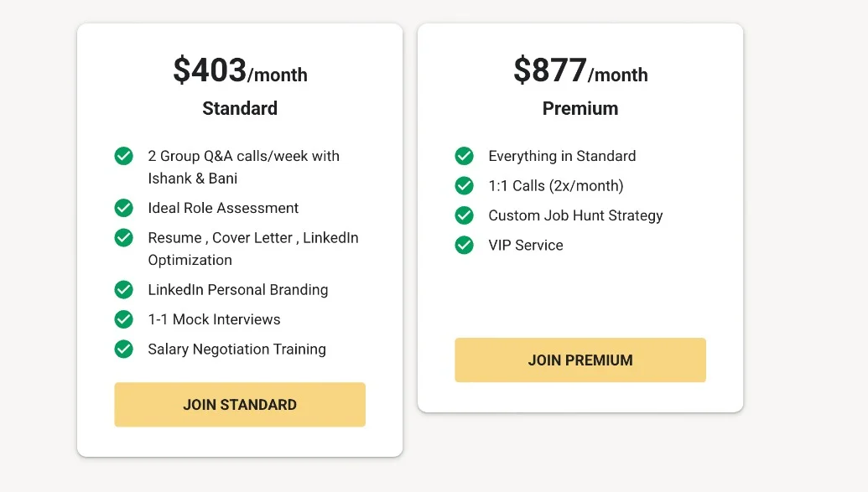Screen dimensions: 868x492
Task: Click checkmark icon beside VIP Service
Action: pos(465,246)
